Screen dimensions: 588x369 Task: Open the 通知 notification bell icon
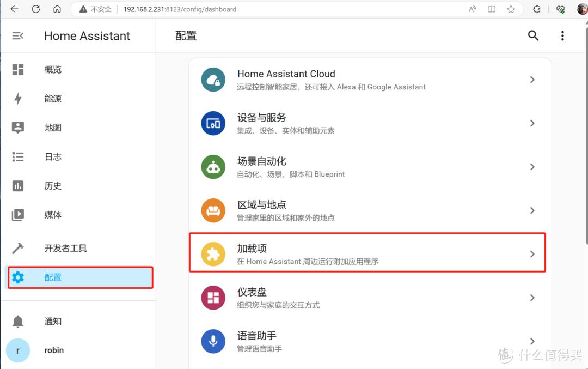click(17, 321)
